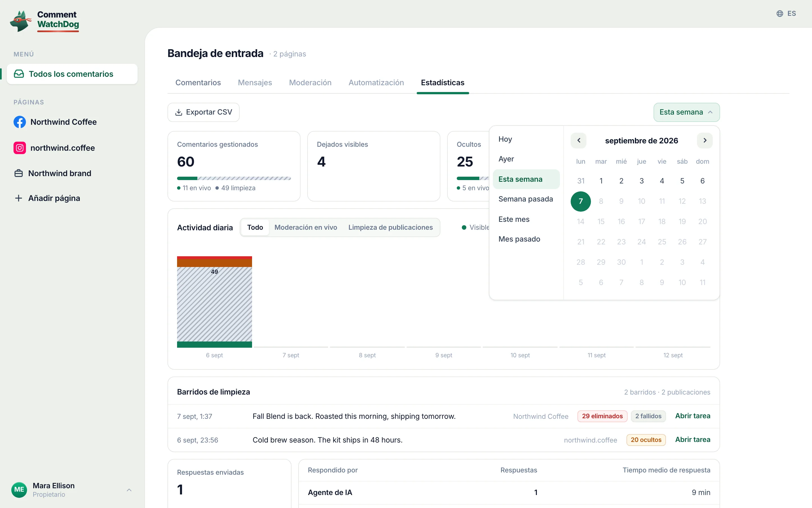Select day 3 in September's first week
Image resolution: width=812 pixels, height=508 pixels.
641,181
